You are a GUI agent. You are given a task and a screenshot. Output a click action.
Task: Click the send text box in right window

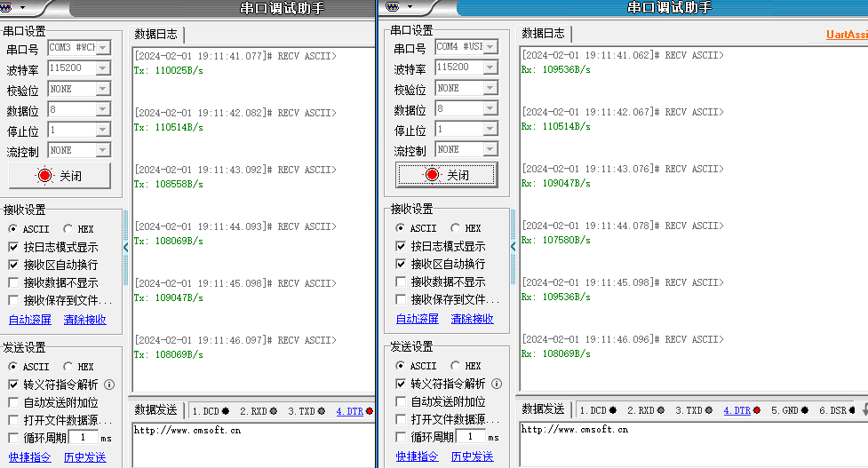(x=693, y=444)
